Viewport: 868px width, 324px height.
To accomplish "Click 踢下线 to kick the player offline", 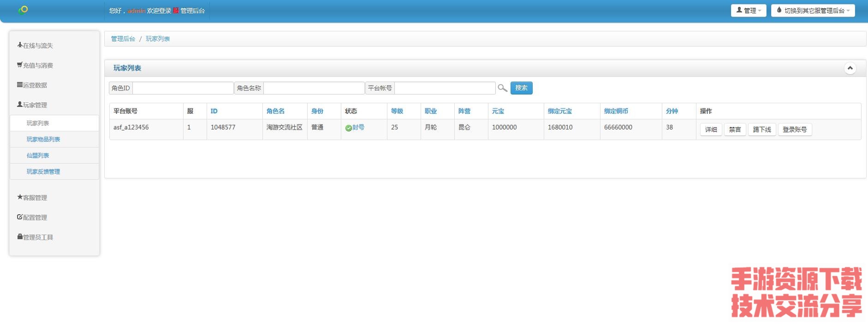I will [762, 130].
